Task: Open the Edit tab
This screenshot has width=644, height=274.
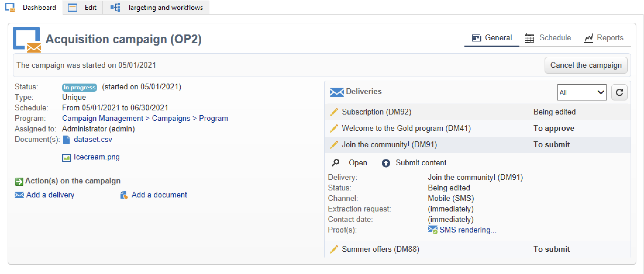Action: 83,7
